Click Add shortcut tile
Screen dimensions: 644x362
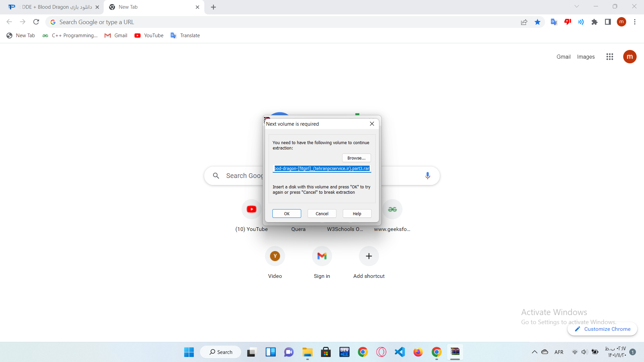(x=369, y=256)
